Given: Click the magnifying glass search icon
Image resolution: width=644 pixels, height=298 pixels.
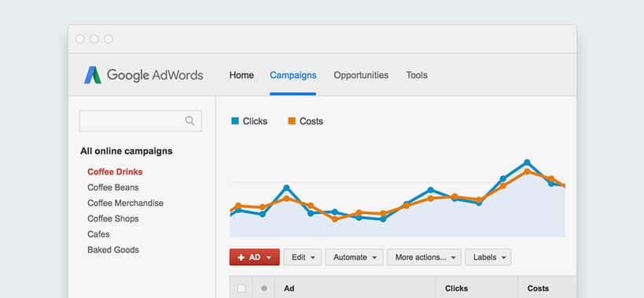Looking at the screenshot, I should (190, 120).
